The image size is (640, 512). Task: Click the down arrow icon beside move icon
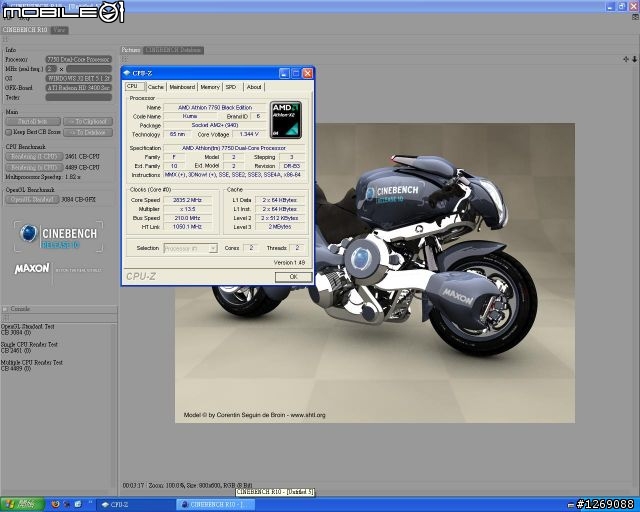tap(634, 59)
